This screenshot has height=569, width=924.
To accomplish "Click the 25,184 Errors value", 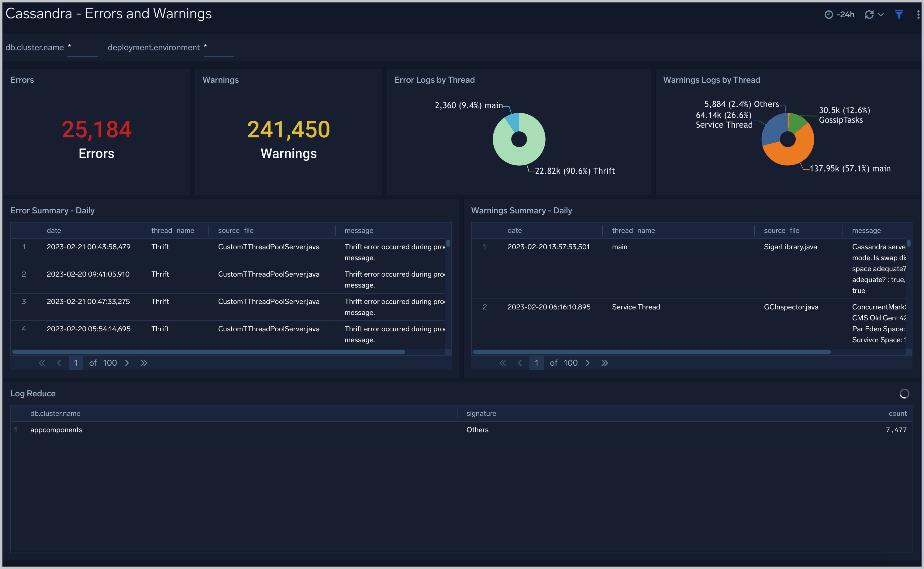I will tap(97, 129).
